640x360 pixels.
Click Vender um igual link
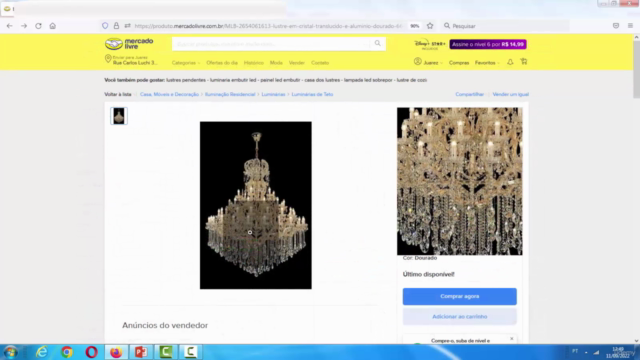[511, 94]
